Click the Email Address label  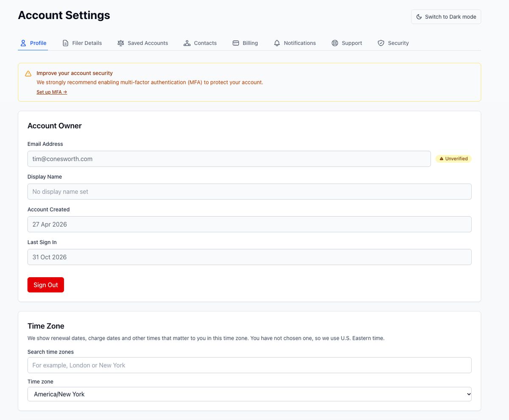point(45,144)
